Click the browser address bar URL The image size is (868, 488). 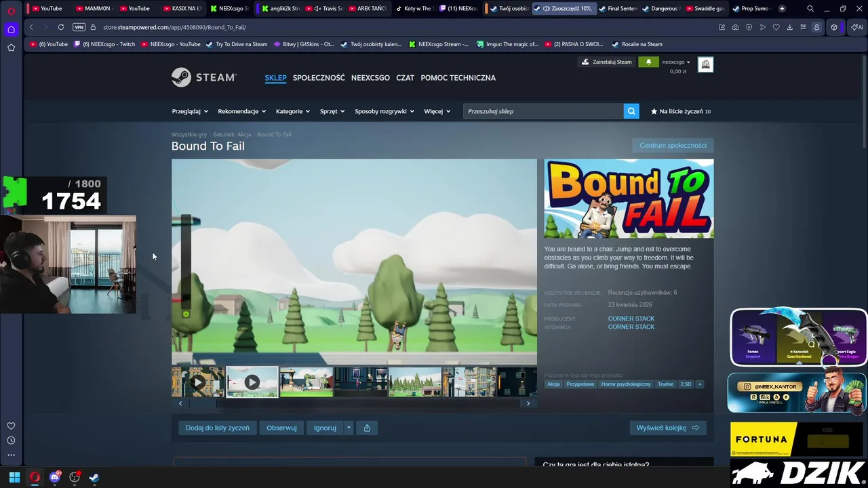point(174,27)
